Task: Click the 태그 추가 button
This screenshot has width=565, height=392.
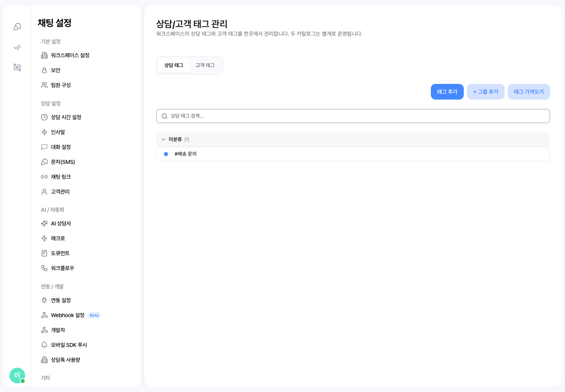Action: click(447, 92)
